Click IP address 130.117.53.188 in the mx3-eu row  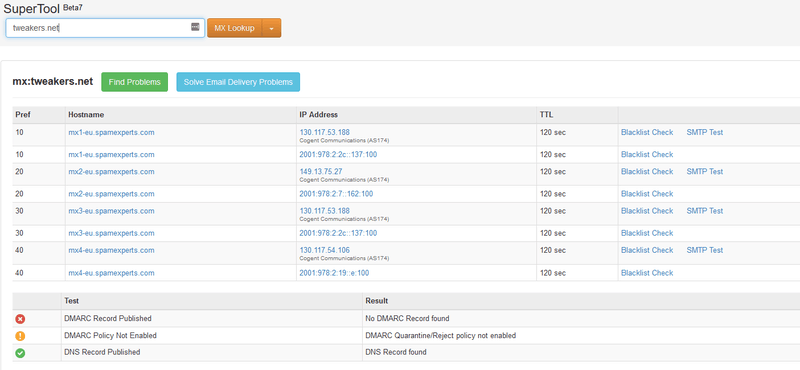coord(324,211)
